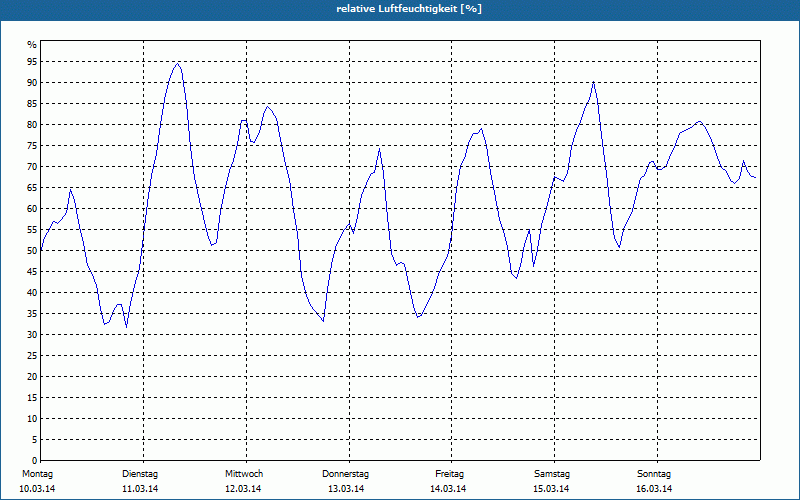Click the "65" y-axis value

[x=32, y=188]
